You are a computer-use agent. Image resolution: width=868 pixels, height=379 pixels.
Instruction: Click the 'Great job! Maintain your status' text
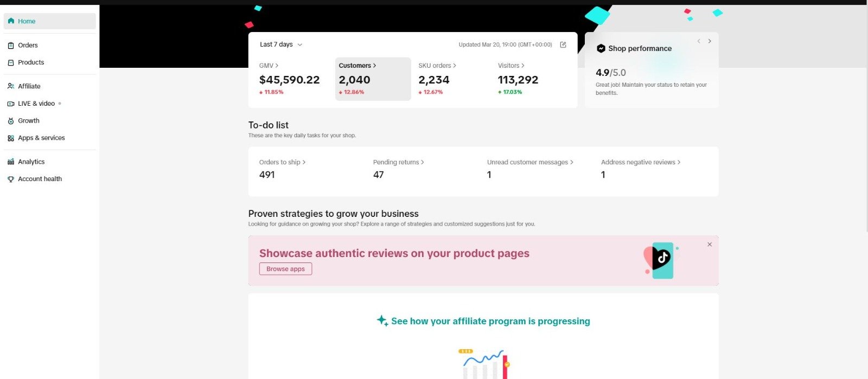click(651, 89)
